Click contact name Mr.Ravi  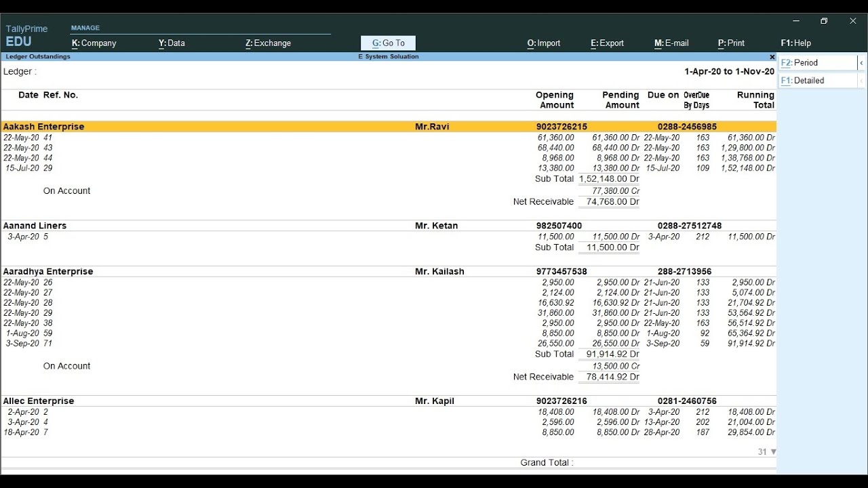point(432,127)
